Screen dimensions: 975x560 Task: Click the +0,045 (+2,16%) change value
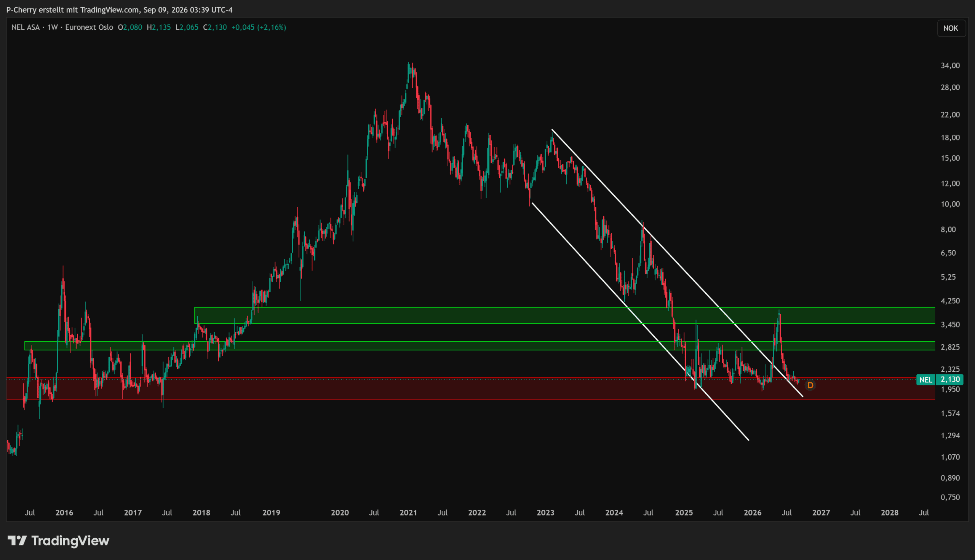tap(259, 27)
